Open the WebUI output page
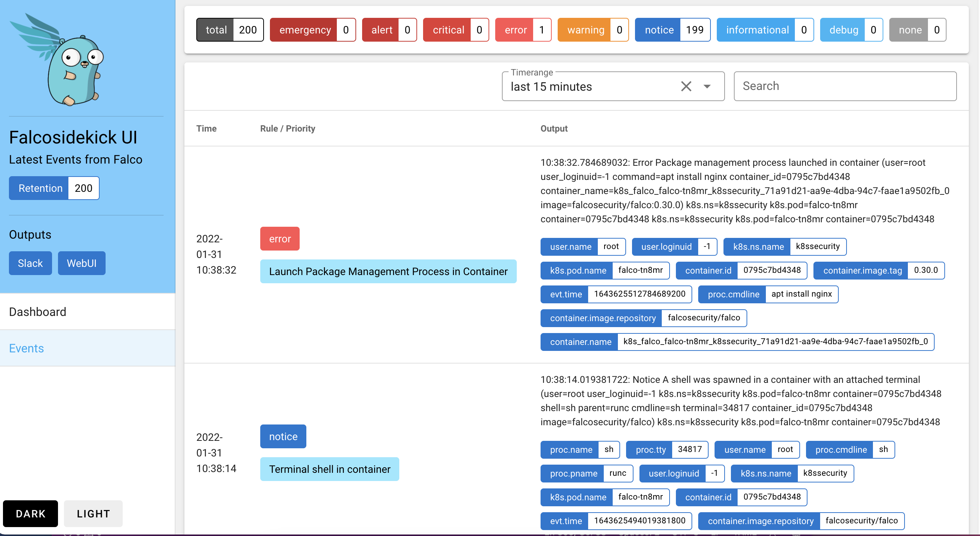 pos(81,263)
